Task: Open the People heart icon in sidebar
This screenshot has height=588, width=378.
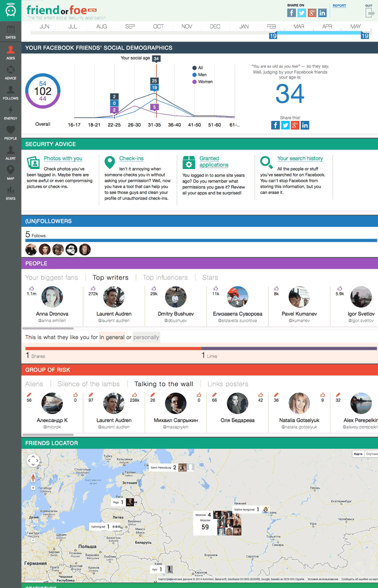Action: (10, 132)
